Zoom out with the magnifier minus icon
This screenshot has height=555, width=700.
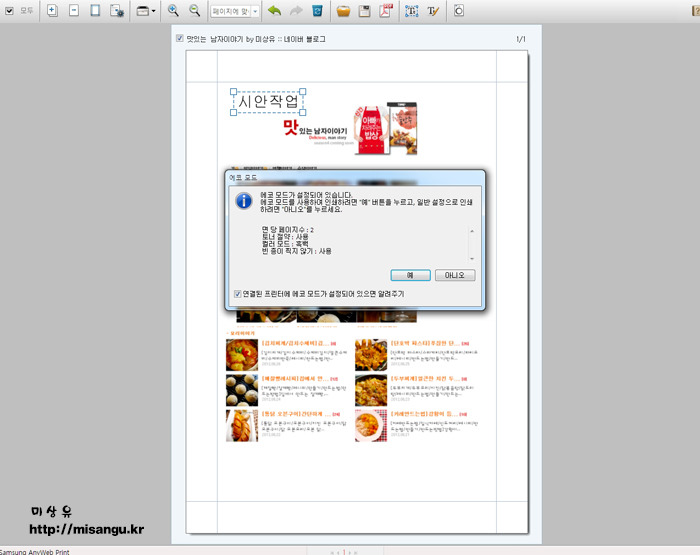[x=194, y=10]
